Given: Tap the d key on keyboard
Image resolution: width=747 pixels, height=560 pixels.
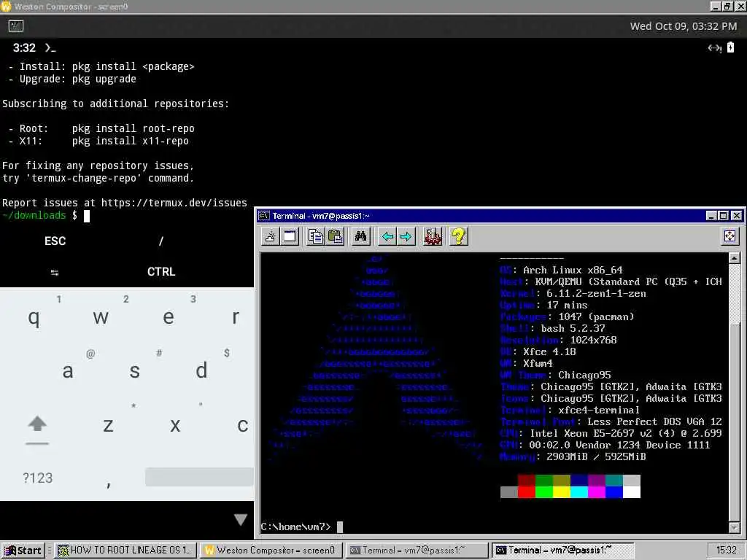Looking at the screenshot, I should pos(201,371).
